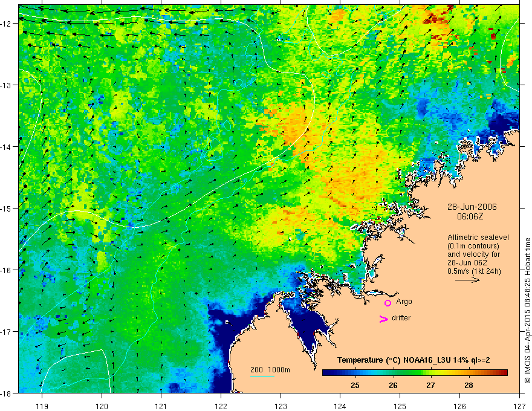Click the (0.1m contours) text

pyautogui.click(x=473, y=246)
